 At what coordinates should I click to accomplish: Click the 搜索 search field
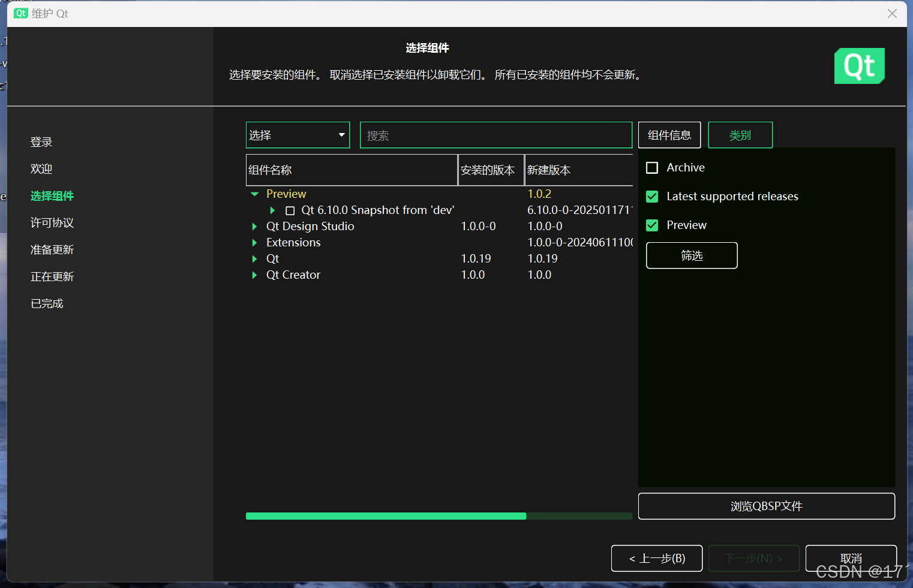click(x=496, y=135)
